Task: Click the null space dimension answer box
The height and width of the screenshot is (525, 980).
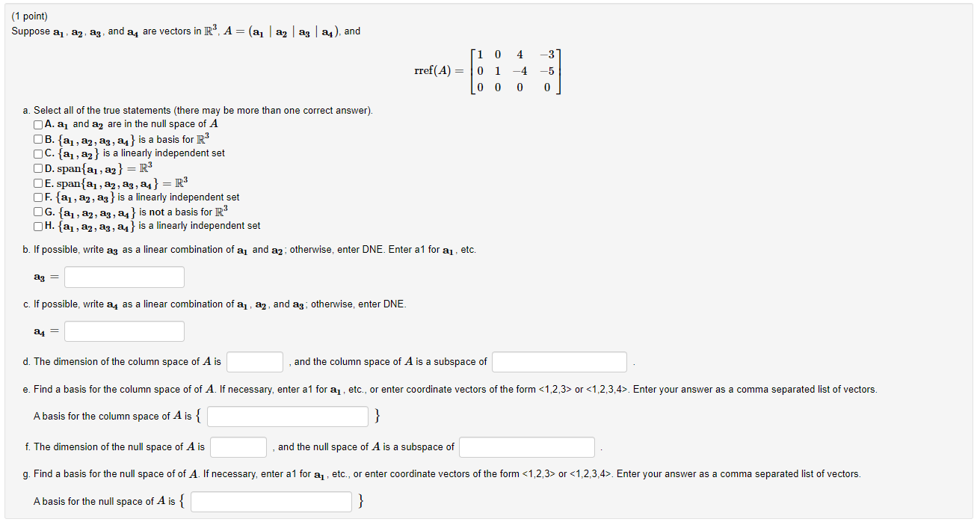Action: pos(239,447)
